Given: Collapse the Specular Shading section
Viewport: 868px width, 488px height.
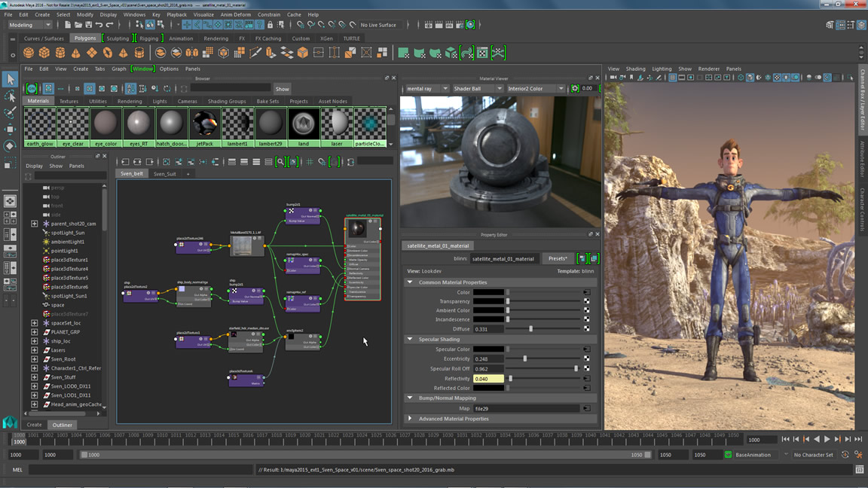Looking at the screenshot, I should [410, 340].
